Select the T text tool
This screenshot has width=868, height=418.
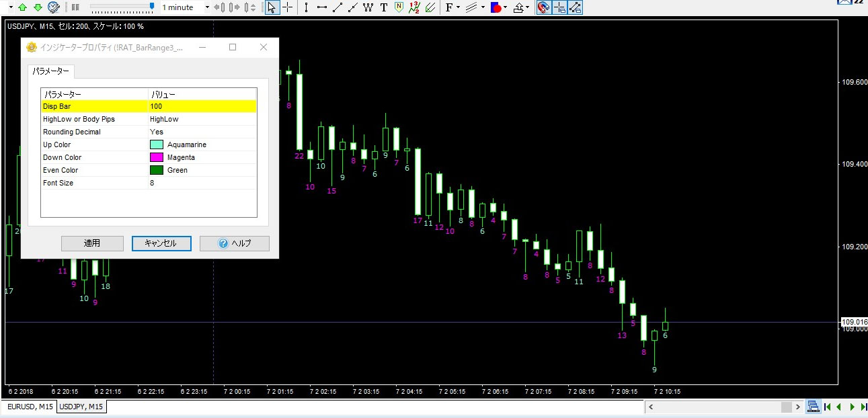click(384, 7)
